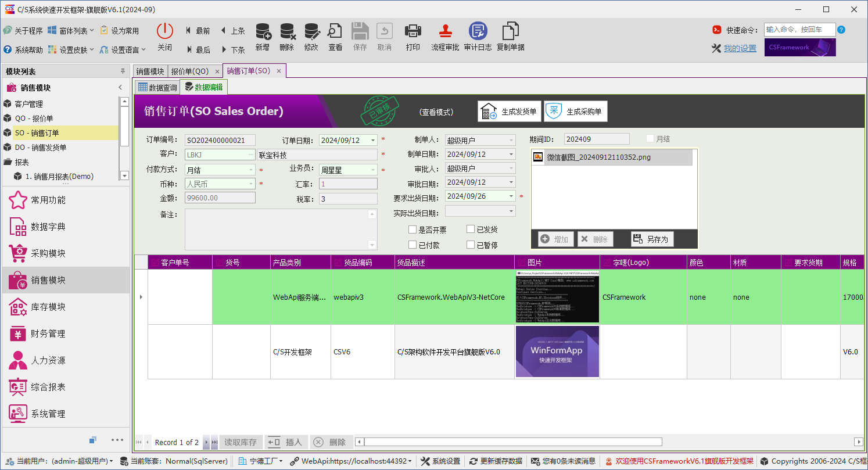Go to first record with 最前
Viewport: 868px width, 470px height.
click(x=198, y=31)
